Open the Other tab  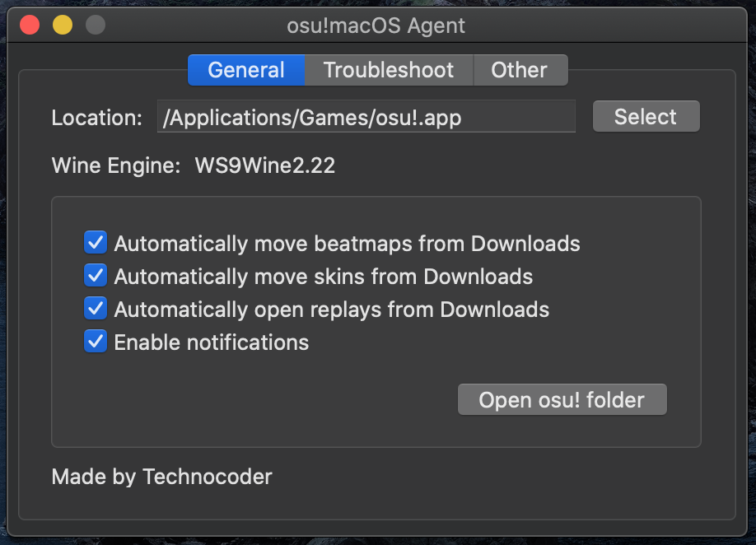pos(520,70)
